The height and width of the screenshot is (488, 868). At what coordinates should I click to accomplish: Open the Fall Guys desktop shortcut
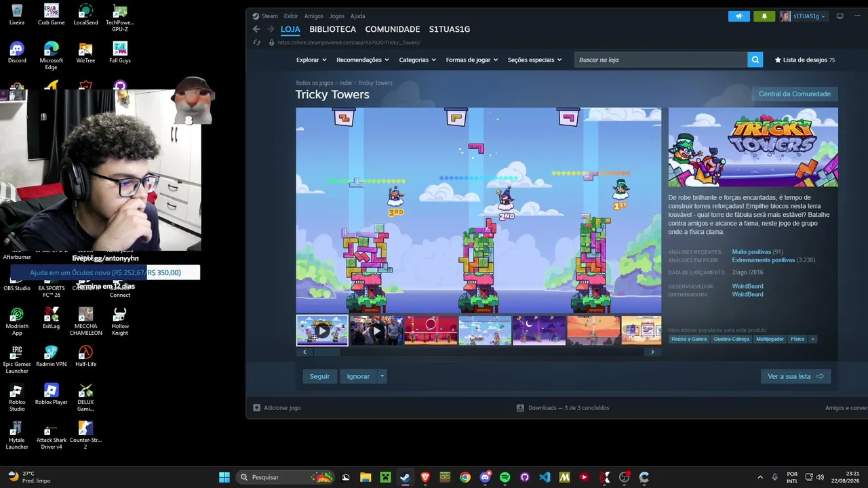[x=120, y=53]
